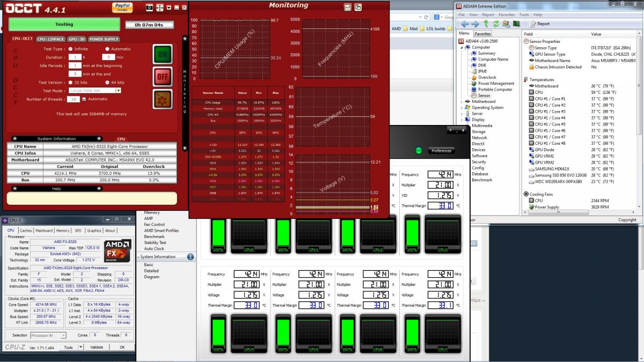Click the OCCT screenshot camera icon

[150, 8]
